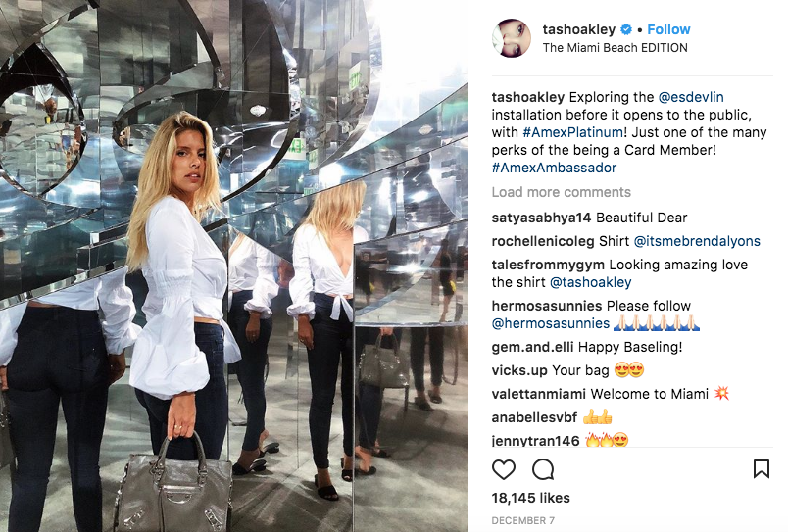
Task: Follow the tashoakley account
Action: pyautogui.click(x=668, y=29)
